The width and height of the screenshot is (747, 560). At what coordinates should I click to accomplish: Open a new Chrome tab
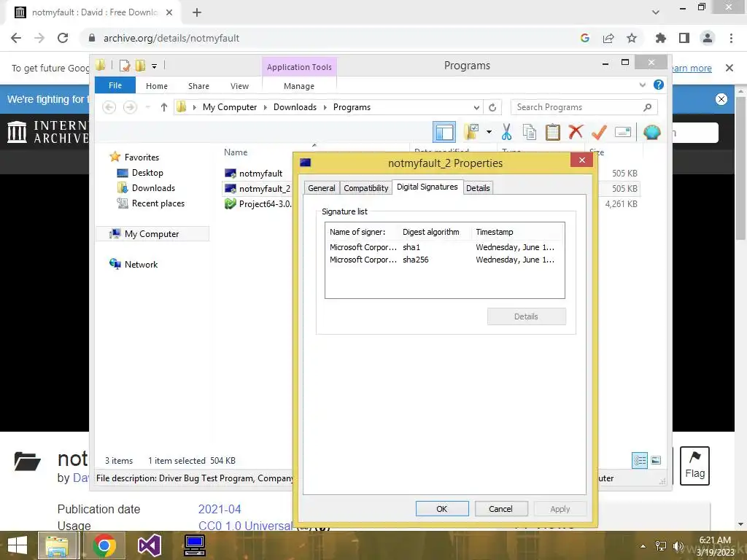(x=197, y=13)
